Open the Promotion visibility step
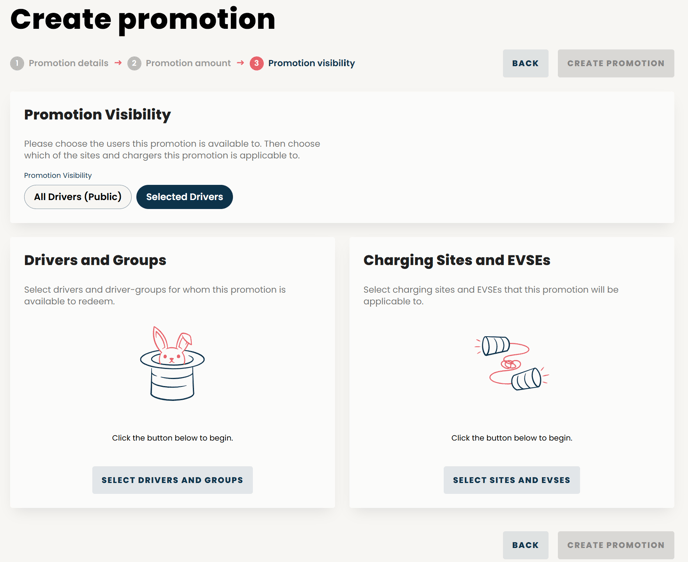The width and height of the screenshot is (688, 562). click(x=312, y=63)
